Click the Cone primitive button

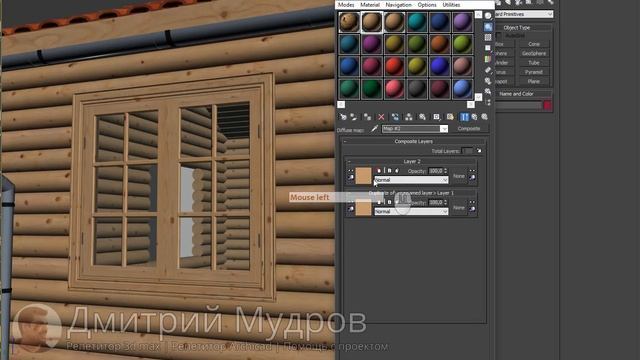pyautogui.click(x=534, y=44)
